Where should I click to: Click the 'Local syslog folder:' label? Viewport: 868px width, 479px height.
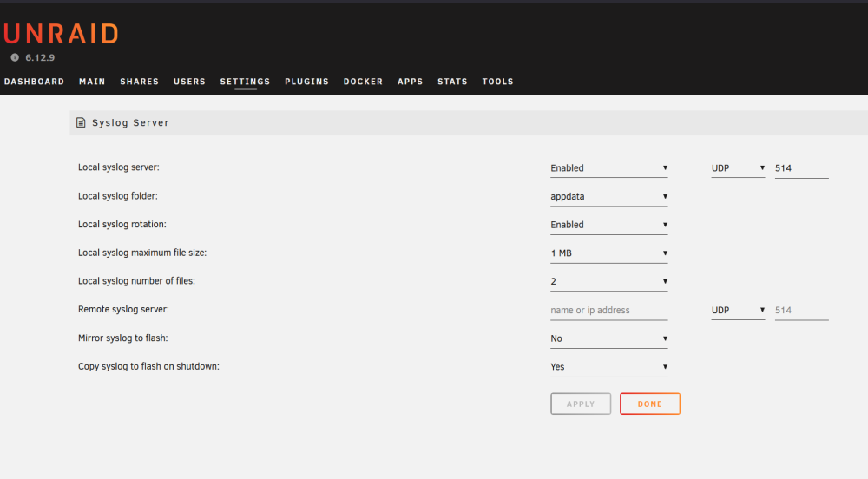(x=118, y=196)
